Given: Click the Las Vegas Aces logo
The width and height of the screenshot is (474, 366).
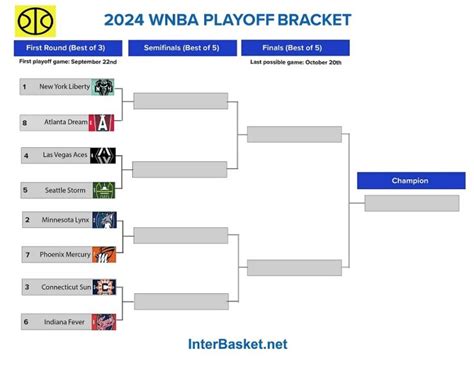Looking at the screenshot, I should (x=103, y=155).
